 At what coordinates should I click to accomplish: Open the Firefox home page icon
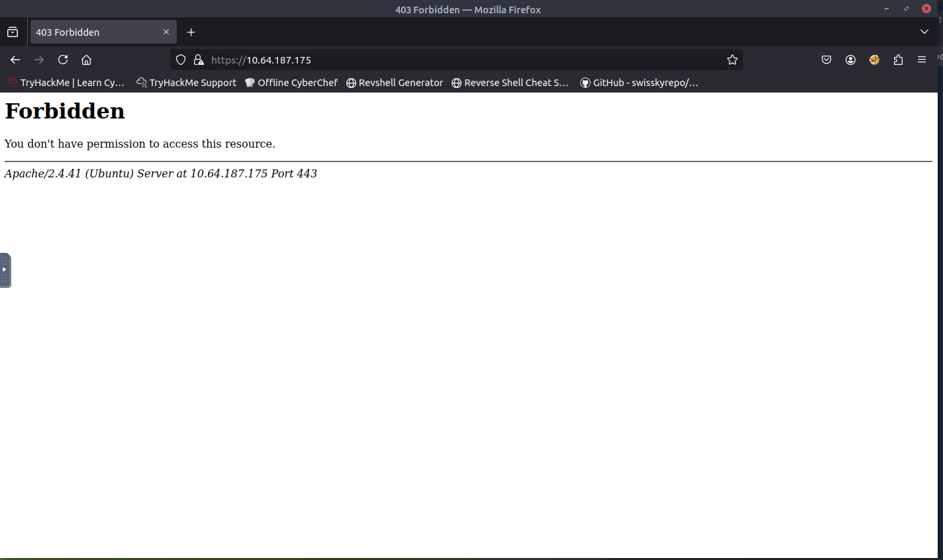(x=86, y=60)
